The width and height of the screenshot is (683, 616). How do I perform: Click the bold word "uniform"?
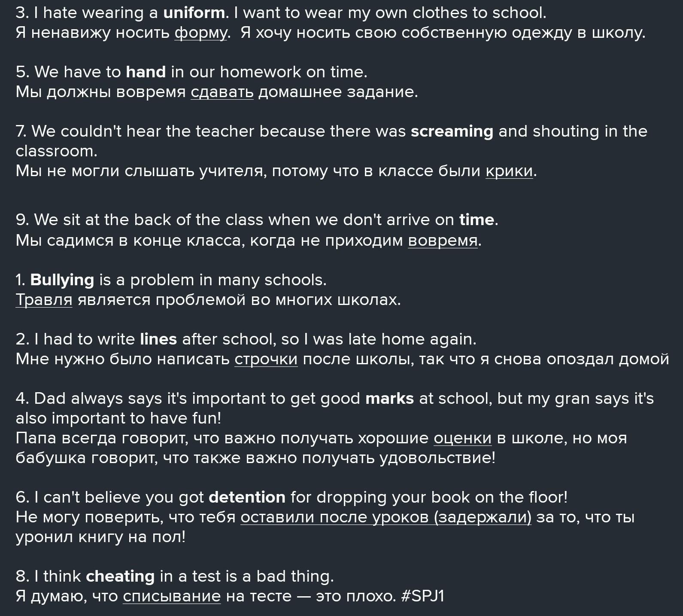click(194, 13)
